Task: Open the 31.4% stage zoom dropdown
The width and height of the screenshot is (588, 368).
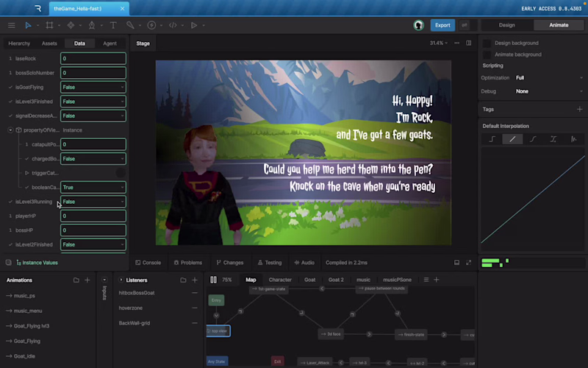Action: (438, 43)
